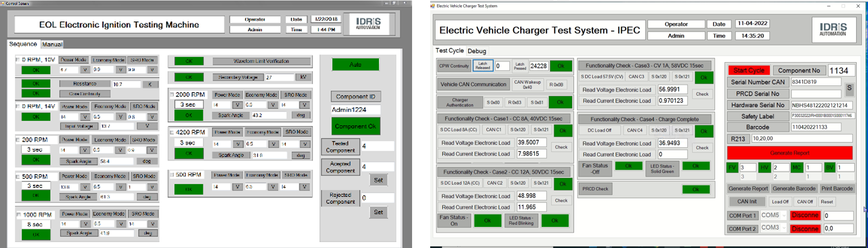Click the Resistance button
868x248 pixels.
point(85,84)
